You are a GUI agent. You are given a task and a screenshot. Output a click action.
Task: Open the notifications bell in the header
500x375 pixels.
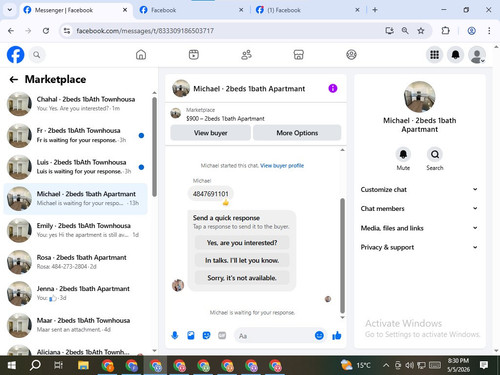[456, 55]
